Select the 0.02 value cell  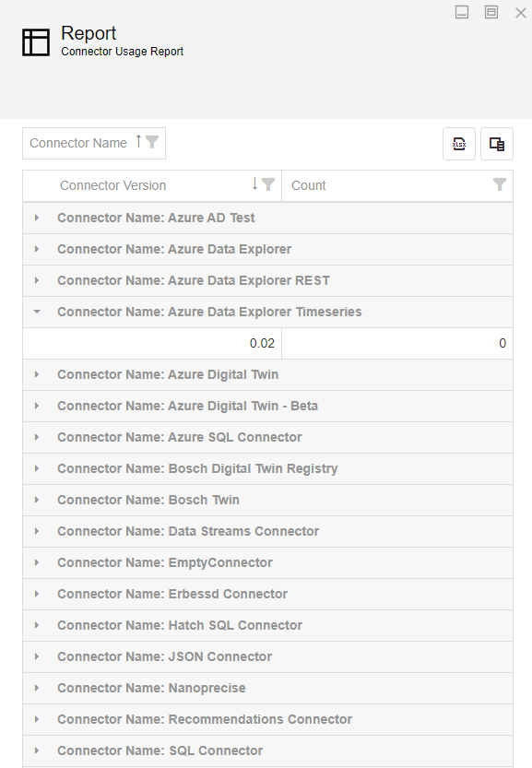(x=184, y=342)
